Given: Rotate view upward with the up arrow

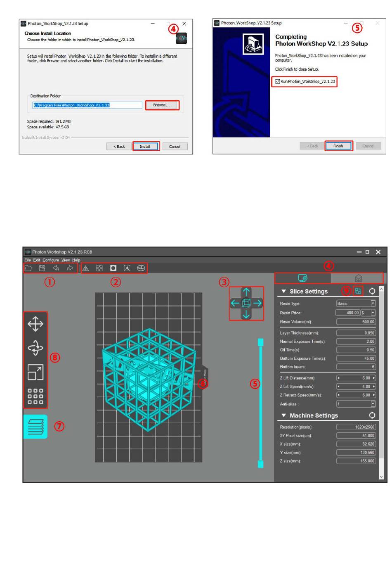Looking at the screenshot, I should (x=246, y=292).
